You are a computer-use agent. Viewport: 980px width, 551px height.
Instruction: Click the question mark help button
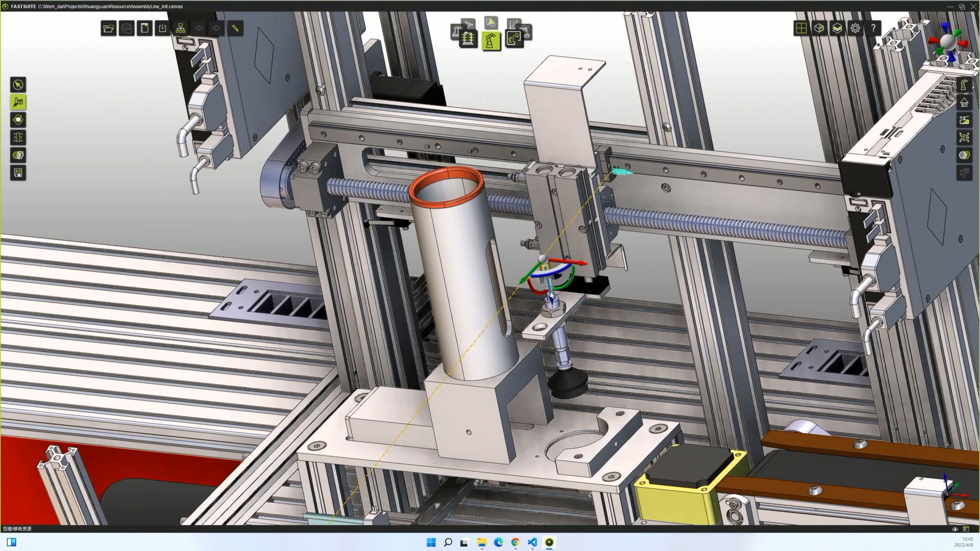[873, 29]
